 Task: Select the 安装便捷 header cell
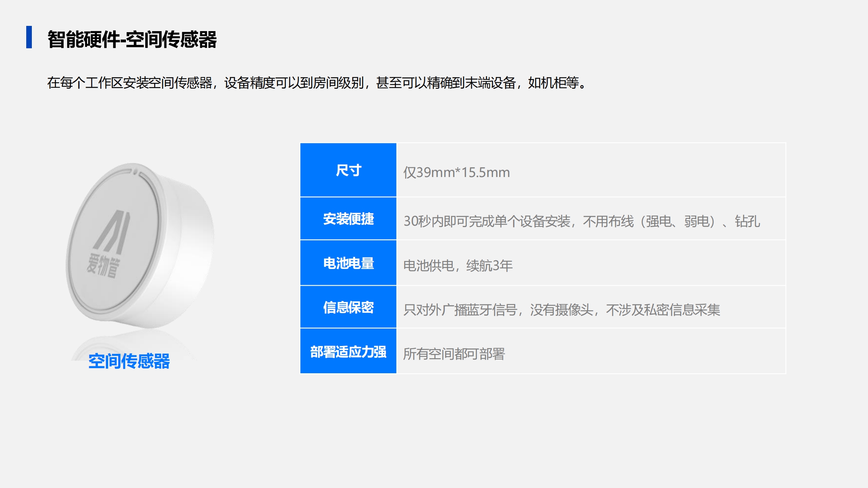(x=348, y=219)
